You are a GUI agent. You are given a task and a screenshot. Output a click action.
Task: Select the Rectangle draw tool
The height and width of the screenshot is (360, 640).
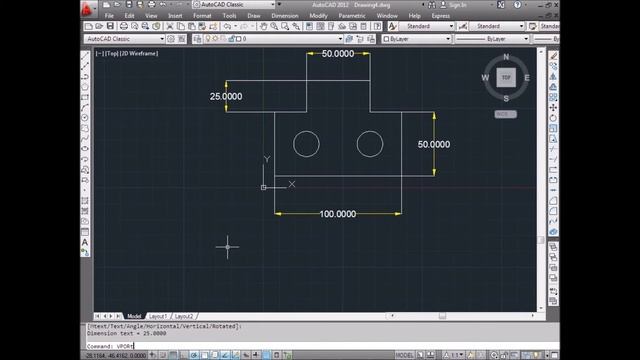coord(85,97)
